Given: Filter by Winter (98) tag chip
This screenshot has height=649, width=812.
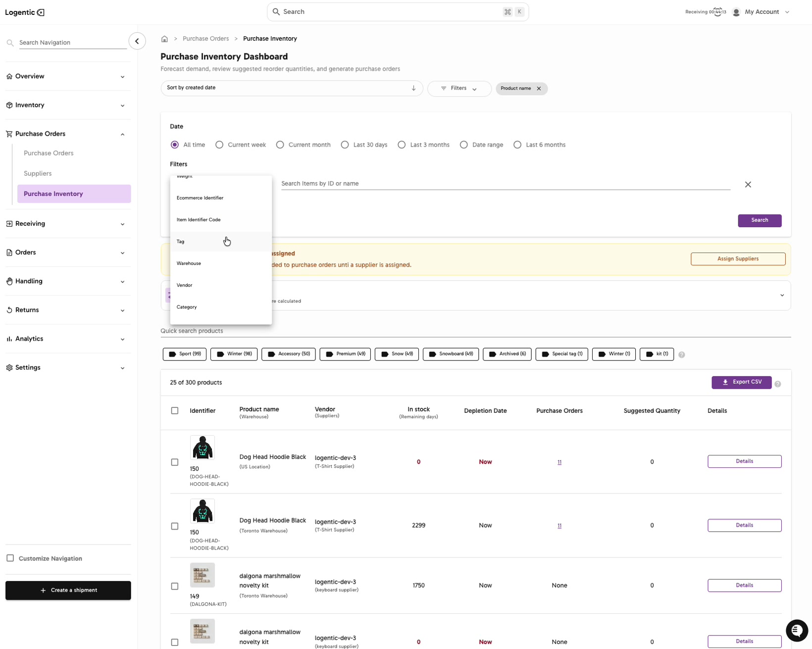Looking at the screenshot, I should [x=234, y=354].
